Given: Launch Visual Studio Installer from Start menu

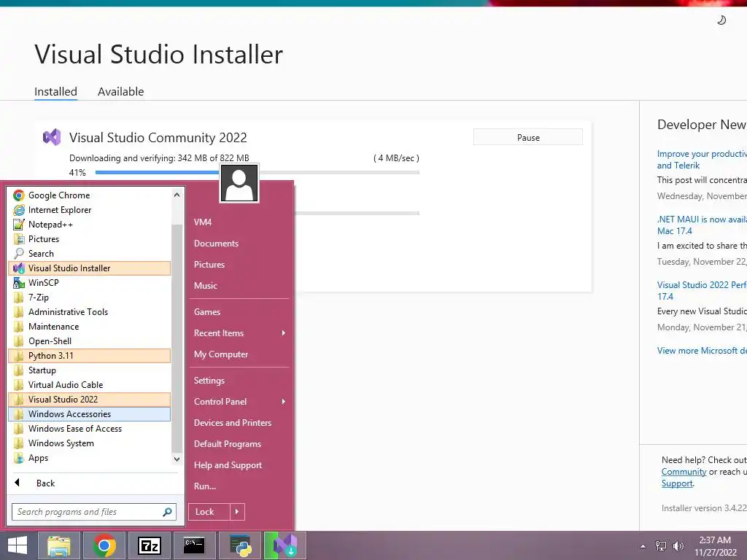Looking at the screenshot, I should (x=89, y=268).
